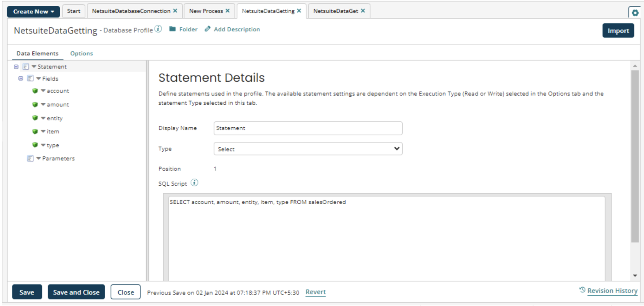Click the Close button

coord(126,292)
